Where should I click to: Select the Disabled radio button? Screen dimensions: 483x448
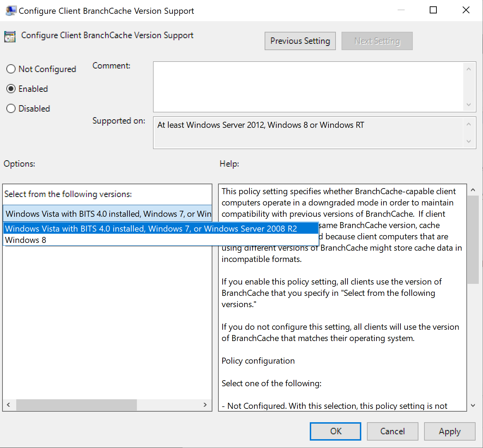11,108
